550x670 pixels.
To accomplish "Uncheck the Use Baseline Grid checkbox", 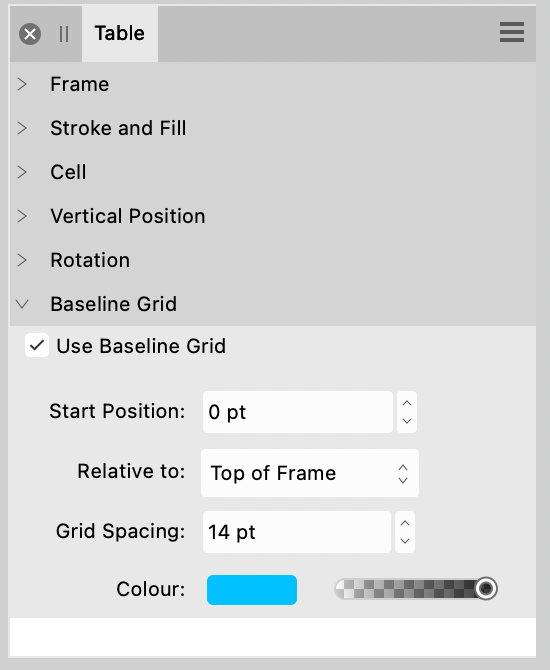I will 37,345.
